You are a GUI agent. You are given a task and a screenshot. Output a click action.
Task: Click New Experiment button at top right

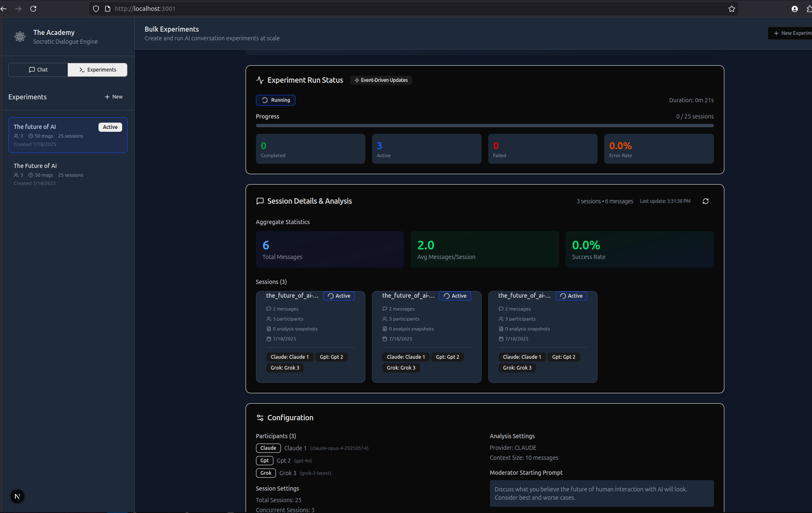coord(791,33)
